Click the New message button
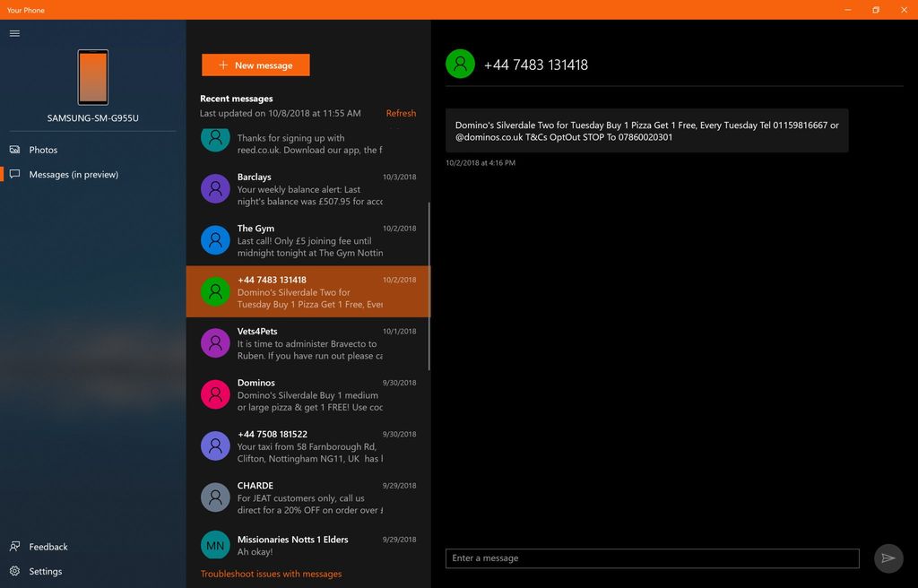 (x=255, y=65)
